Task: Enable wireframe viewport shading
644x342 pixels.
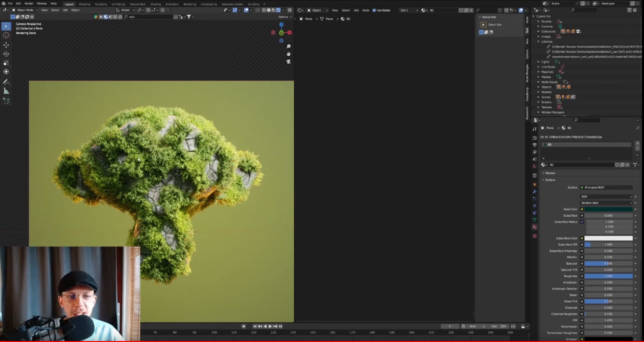Action: (264, 10)
